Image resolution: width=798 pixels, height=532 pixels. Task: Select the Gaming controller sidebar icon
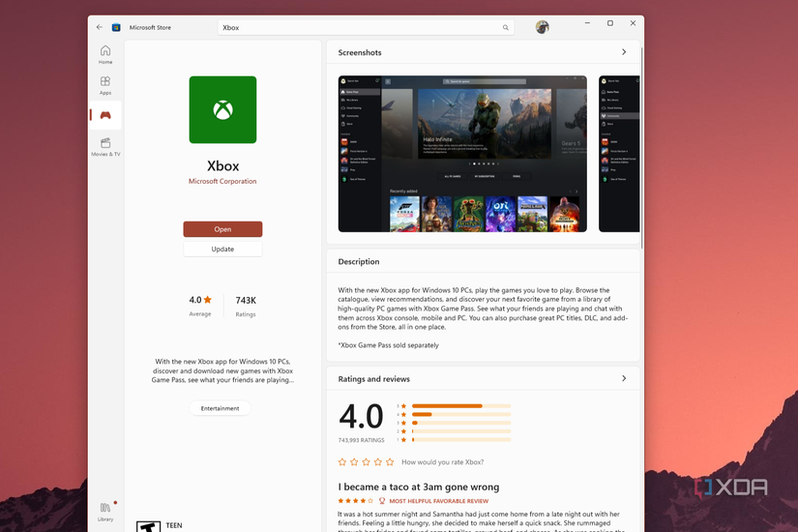coord(105,115)
